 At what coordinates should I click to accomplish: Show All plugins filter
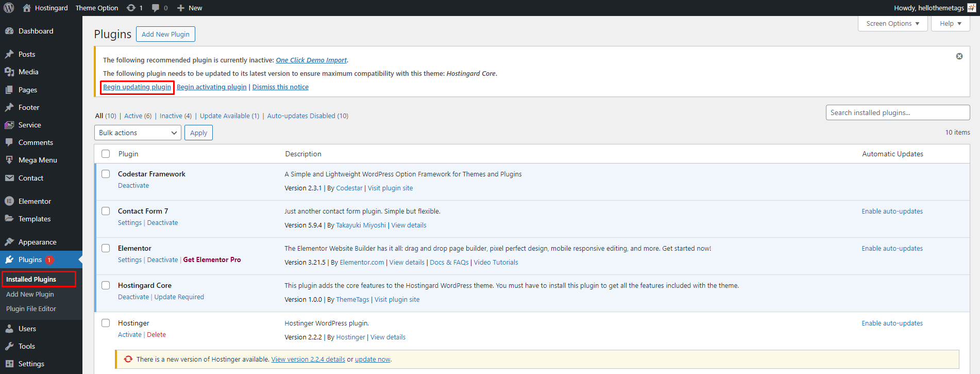(106, 116)
